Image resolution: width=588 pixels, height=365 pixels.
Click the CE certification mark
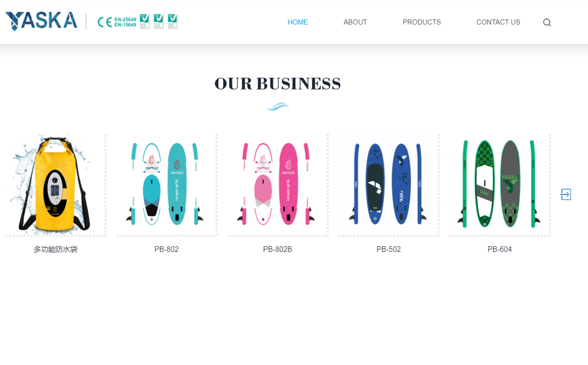tap(105, 22)
